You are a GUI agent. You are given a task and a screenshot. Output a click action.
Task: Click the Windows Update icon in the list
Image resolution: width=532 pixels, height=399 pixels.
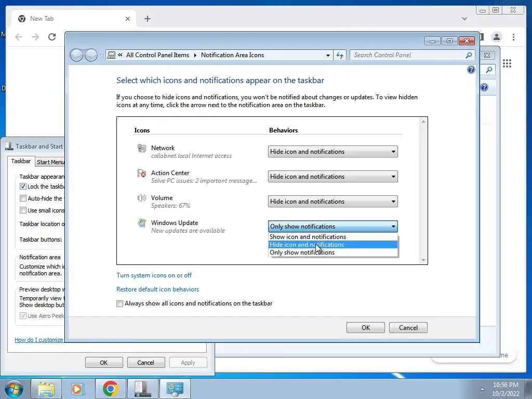[x=141, y=223]
